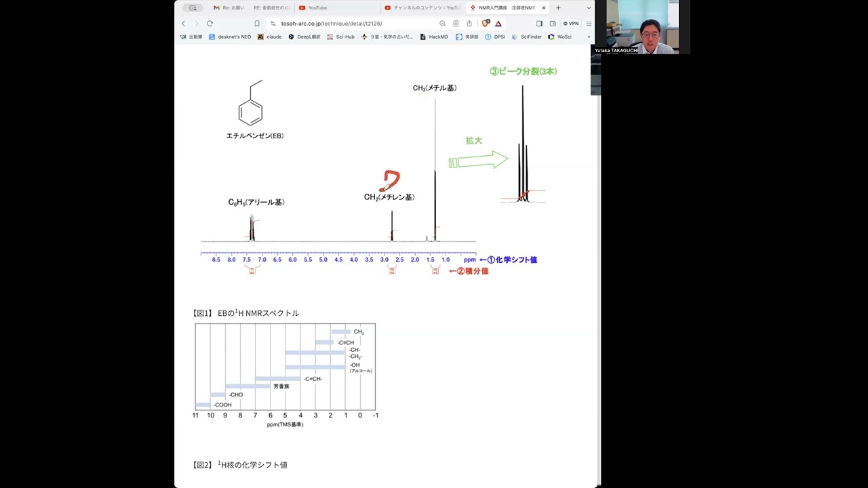The height and width of the screenshot is (488, 868).
Task: Click the share icon in address bar
Action: [469, 23]
